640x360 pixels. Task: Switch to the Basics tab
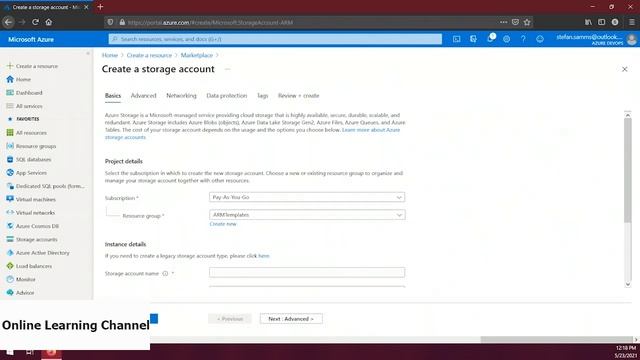point(113,96)
